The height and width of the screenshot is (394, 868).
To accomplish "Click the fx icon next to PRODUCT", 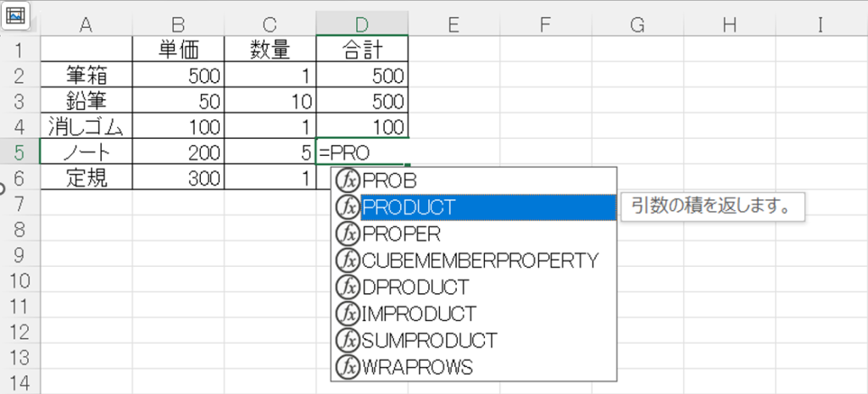I will point(348,207).
